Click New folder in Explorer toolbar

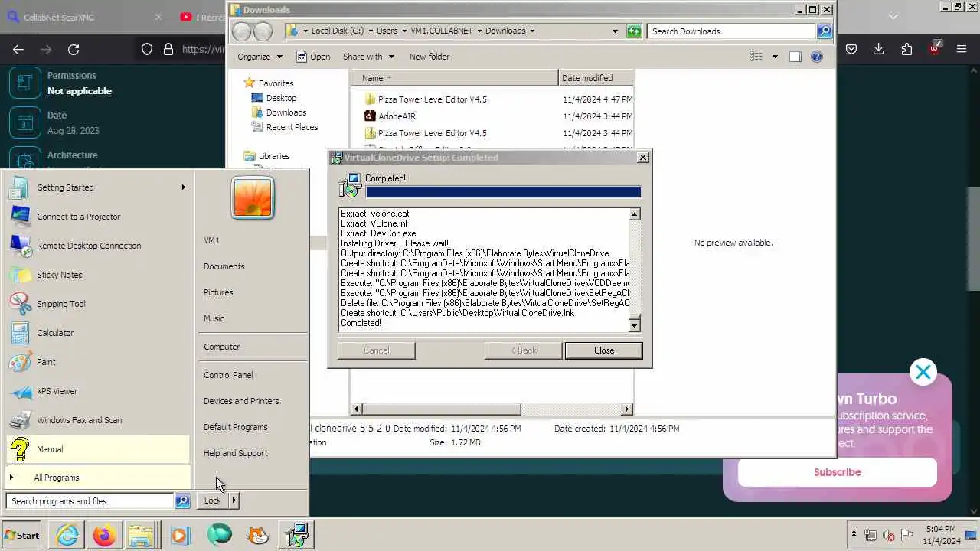point(430,57)
